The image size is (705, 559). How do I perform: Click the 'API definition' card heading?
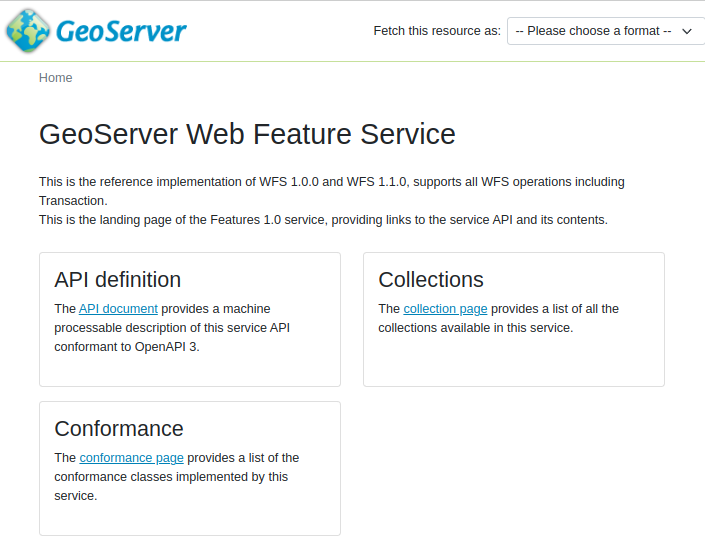pyautogui.click(x=117, y=280)
